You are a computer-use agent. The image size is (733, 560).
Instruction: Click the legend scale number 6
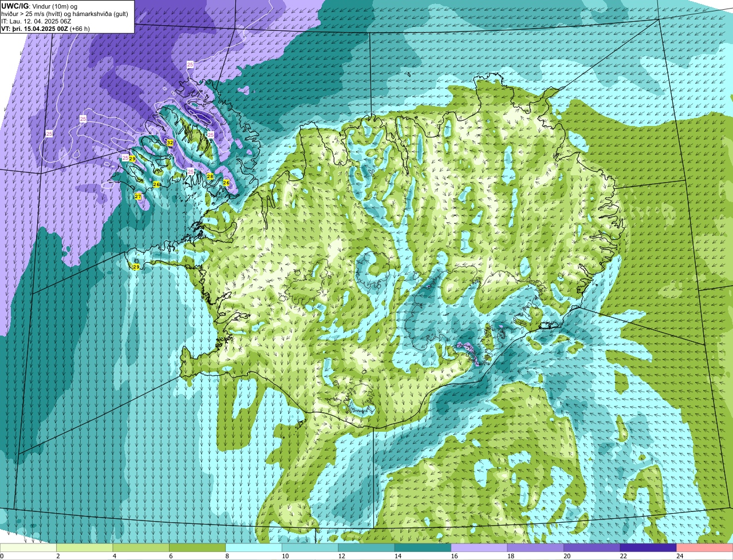point(170,556)
